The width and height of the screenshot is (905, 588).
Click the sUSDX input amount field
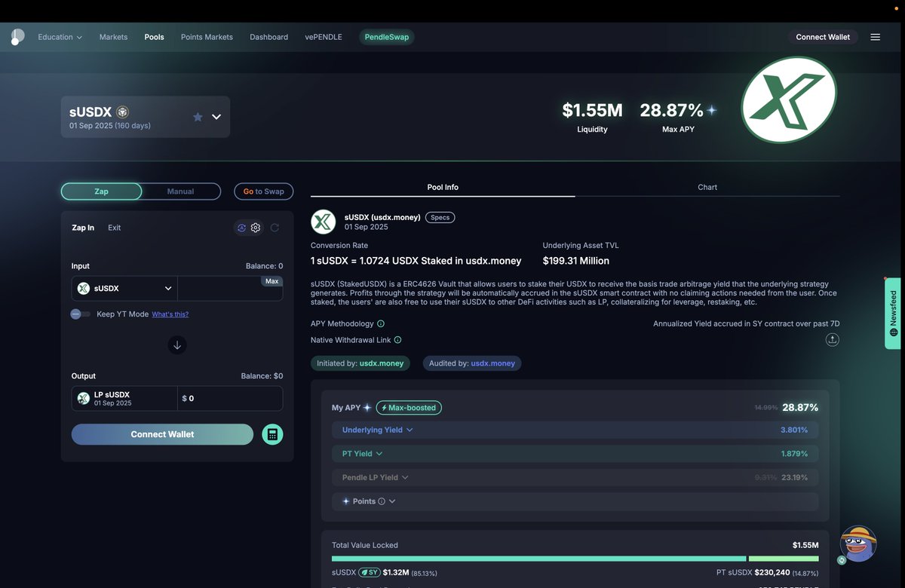[230, 288]
